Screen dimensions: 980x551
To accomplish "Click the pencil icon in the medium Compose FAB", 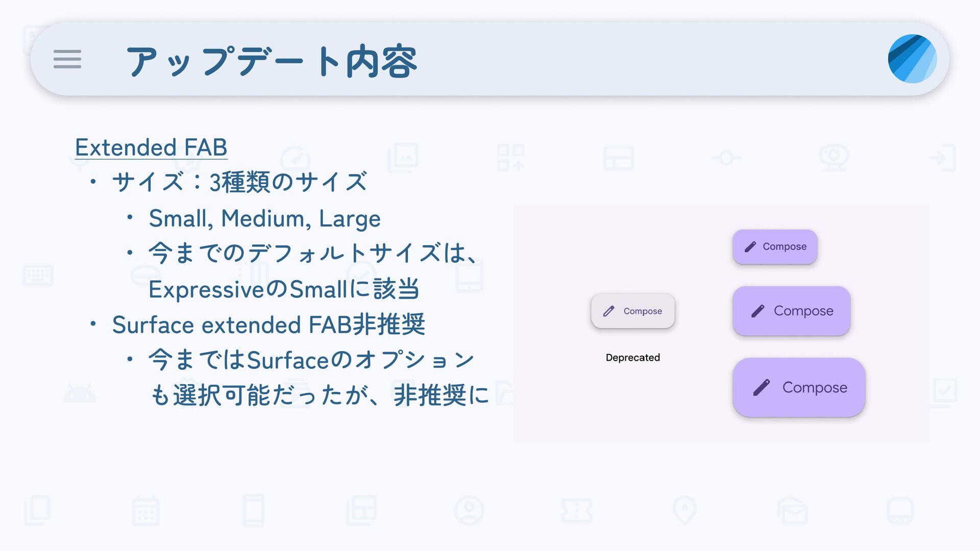I will [758, 311].
